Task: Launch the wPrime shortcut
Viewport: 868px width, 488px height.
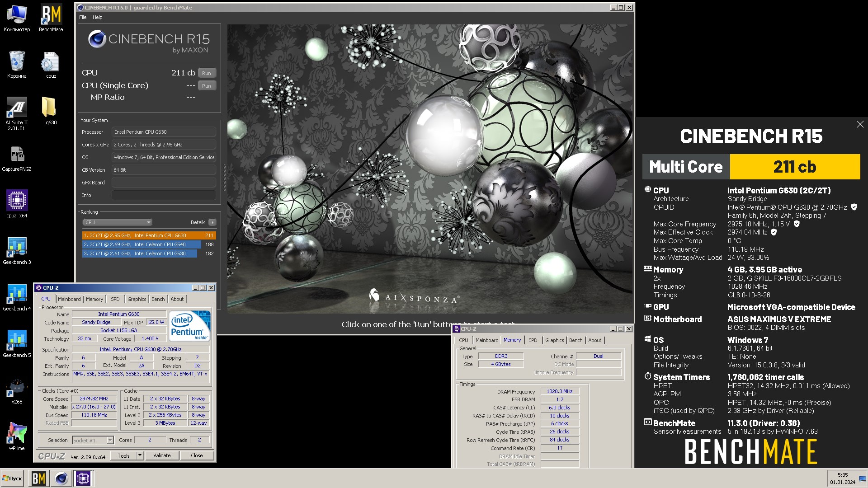Action: pos(17,436)
